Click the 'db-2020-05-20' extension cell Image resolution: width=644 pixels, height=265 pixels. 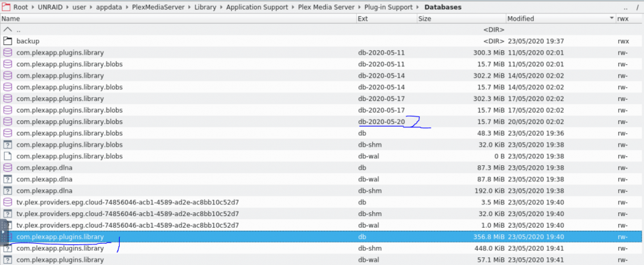[x=381, y=122]
